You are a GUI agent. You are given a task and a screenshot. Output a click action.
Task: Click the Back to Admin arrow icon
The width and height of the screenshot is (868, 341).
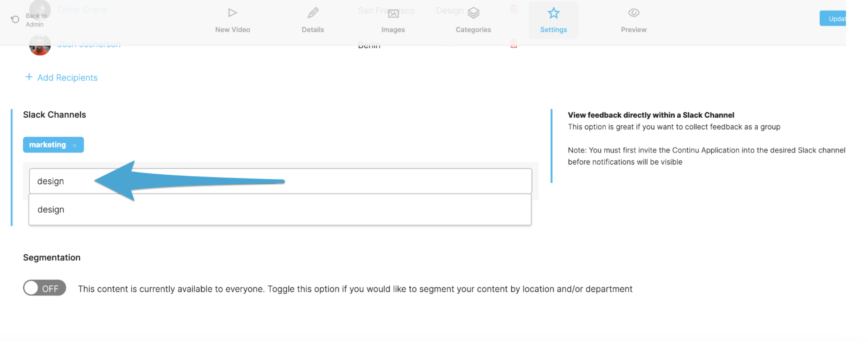[15, 19]
